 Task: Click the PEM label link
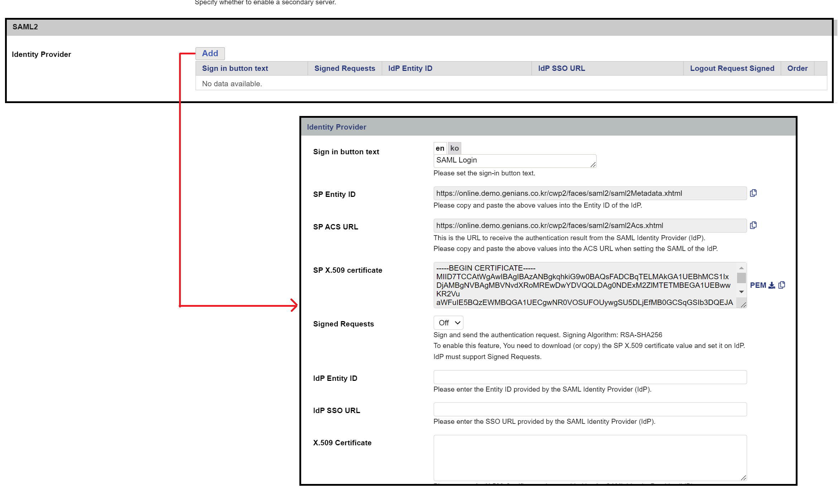[758, 285]
